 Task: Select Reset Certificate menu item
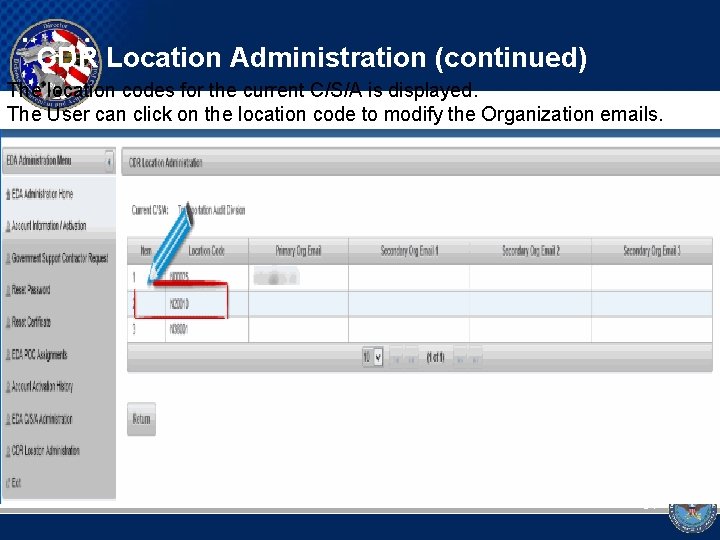click(x=31, y=322)
